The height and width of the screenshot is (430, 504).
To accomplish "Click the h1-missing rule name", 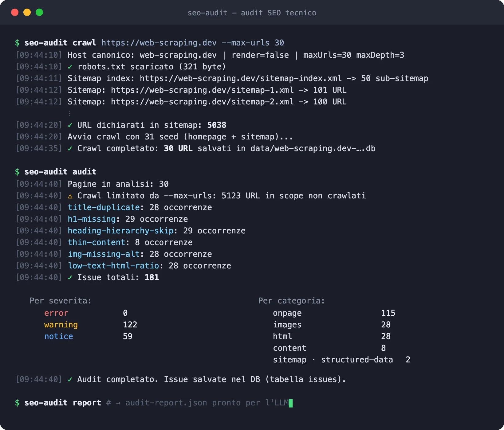I will click(x=92, y=219).
